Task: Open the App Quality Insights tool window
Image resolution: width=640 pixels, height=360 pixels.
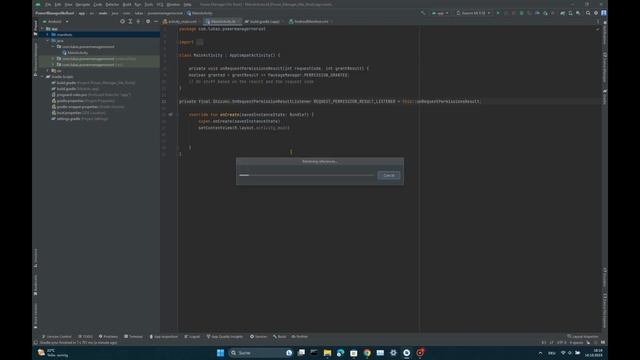Action: pos(225,337)
